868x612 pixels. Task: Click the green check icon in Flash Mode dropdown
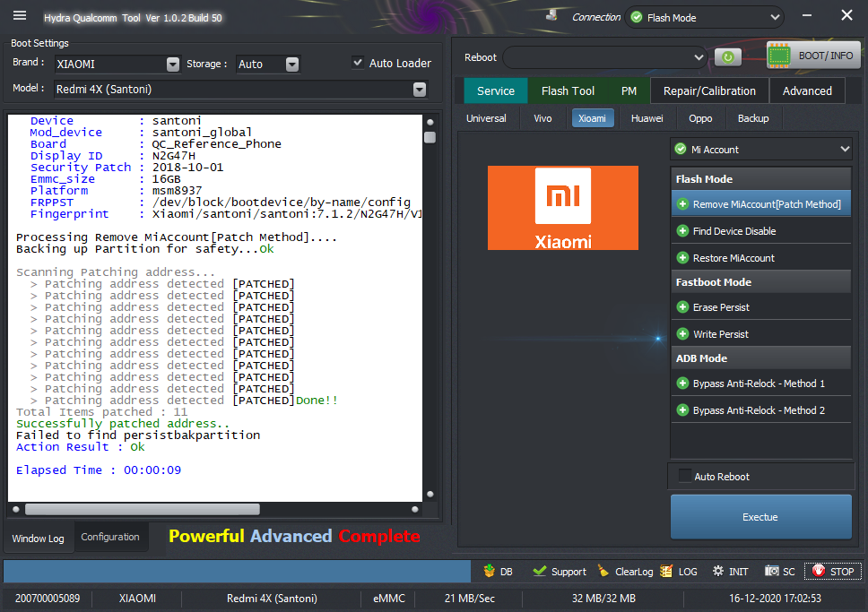pos(637,17)
